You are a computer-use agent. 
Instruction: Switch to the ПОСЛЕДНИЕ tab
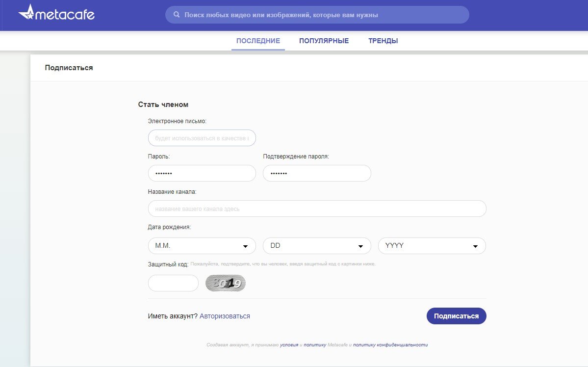point(258,41)
